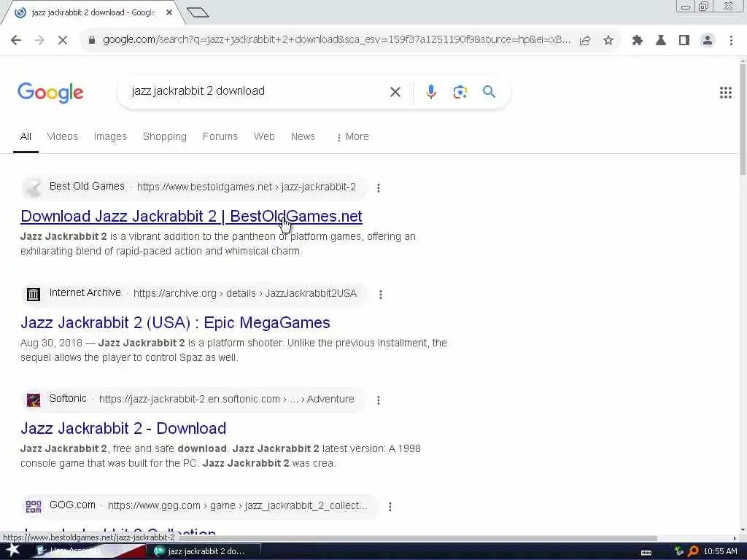Toggle the browser side panel
The height and width of the screenshot is (560, 747).
point(684,40)
